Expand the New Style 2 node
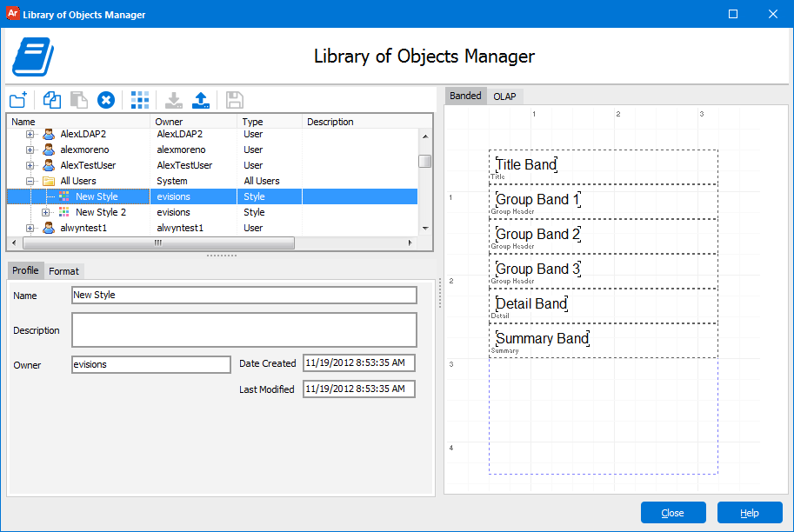The image size is (794, 532). pos(45,213)
